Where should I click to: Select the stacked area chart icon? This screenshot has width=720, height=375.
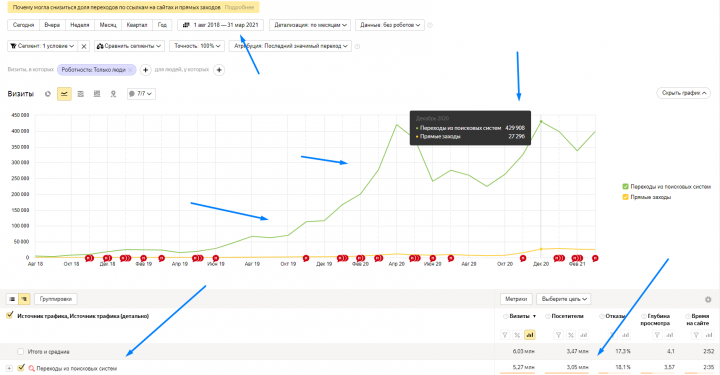(x=80, y=94)
